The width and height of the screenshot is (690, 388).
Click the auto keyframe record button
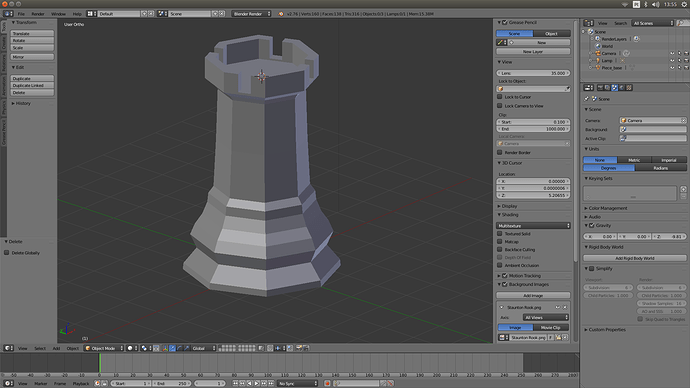point(327,383)
